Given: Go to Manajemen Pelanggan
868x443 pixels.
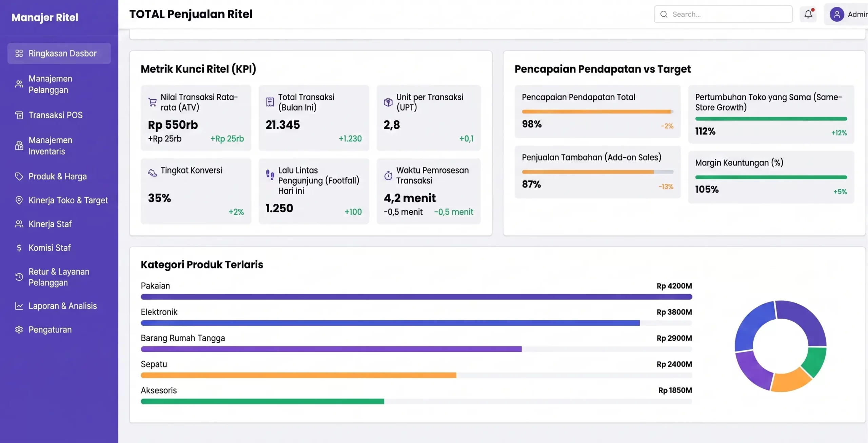Looking at the screenshot, I should [x=59, y=84].
